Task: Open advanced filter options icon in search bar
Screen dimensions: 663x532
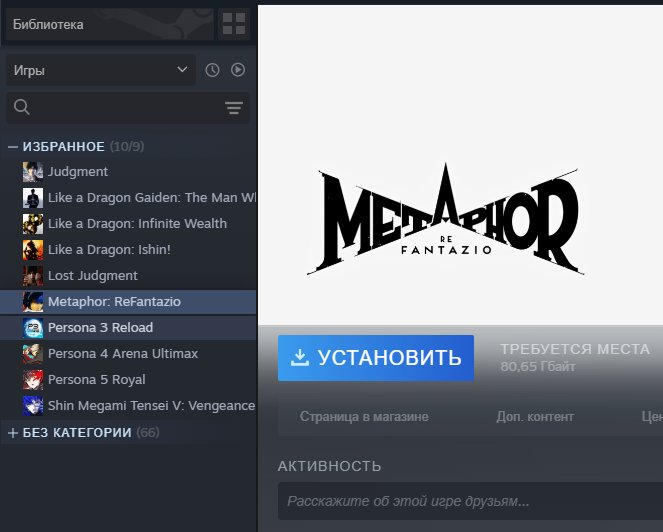Action: 234,107
